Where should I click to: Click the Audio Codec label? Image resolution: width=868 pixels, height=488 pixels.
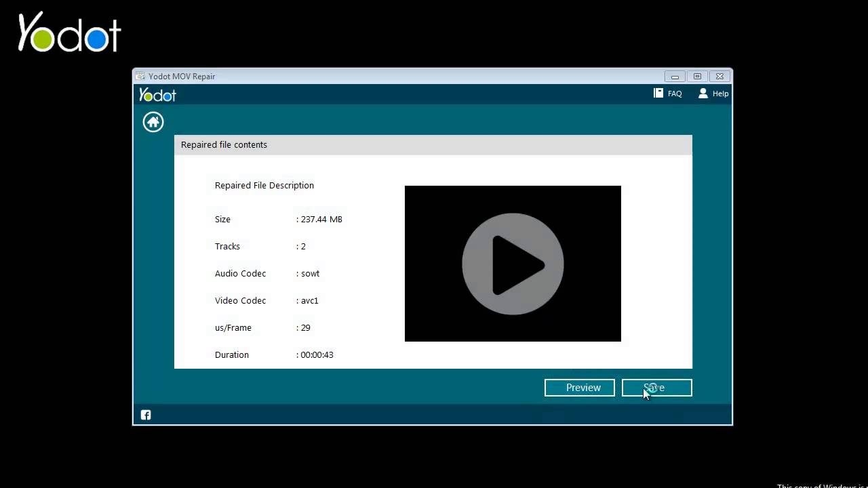pos(240,273)
